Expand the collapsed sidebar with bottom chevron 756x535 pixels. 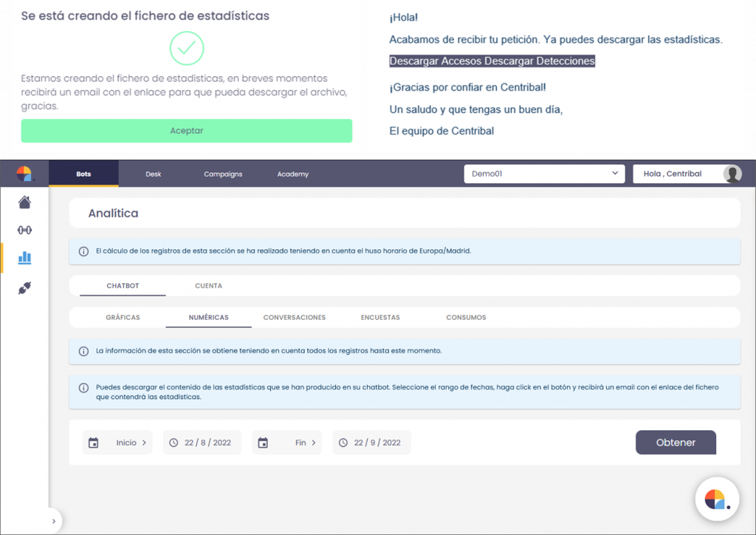[52, 521]
